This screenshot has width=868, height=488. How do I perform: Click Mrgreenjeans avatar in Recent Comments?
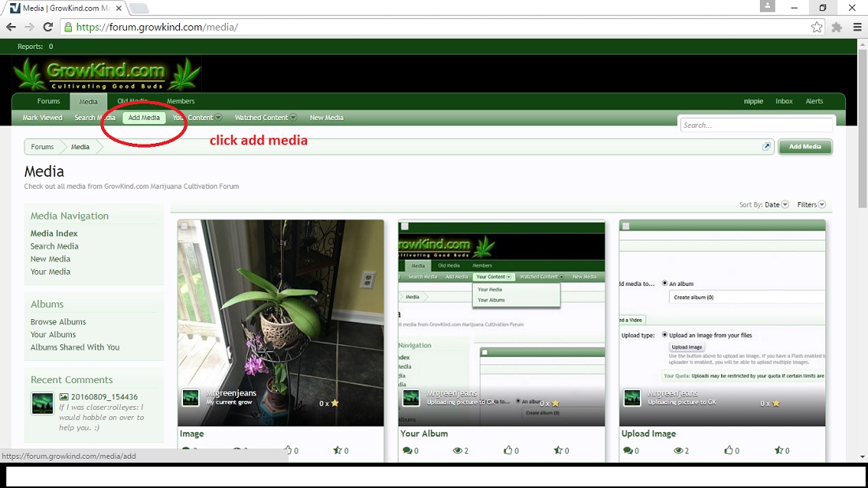point(42,404)
